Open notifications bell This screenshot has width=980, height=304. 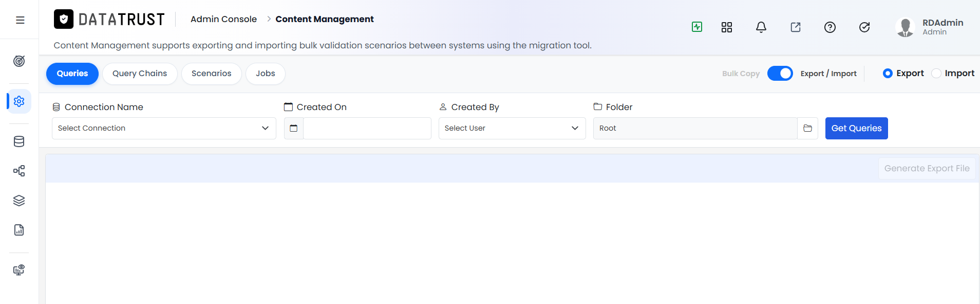pyautogui.click(x=761, y=27)
